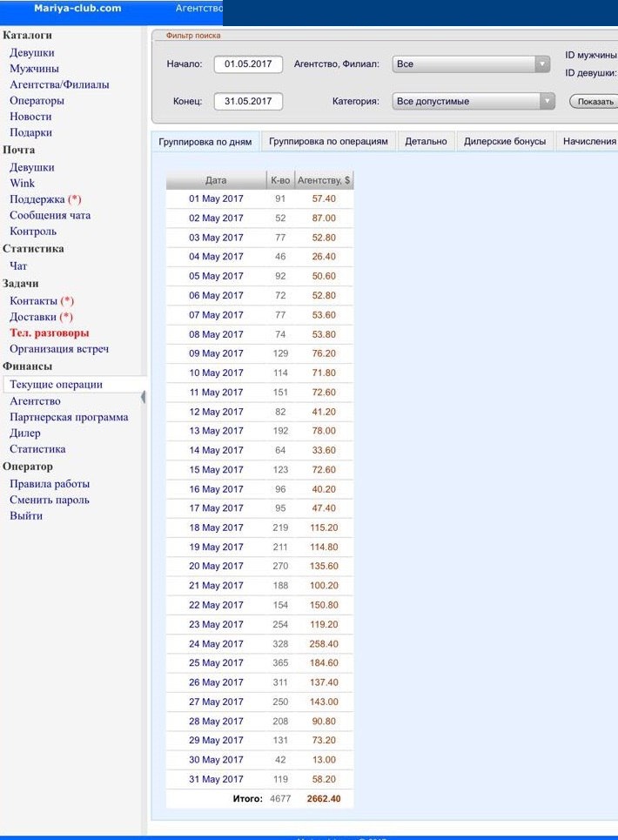
Task: Click the Начало date field
Action: click(x=248, y=64)
